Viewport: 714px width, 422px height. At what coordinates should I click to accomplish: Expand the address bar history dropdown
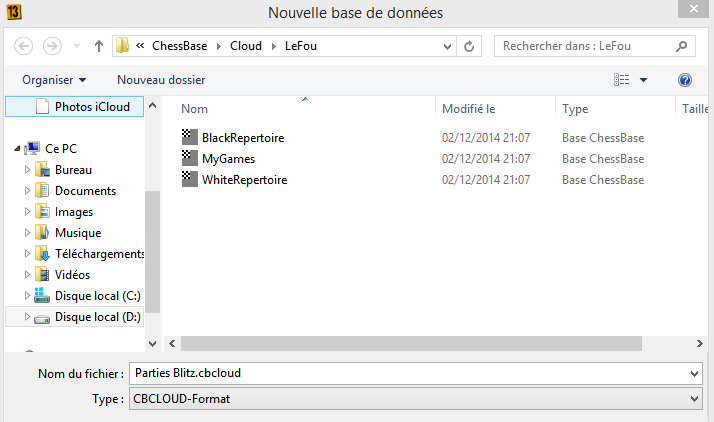[x=447, y=46]
